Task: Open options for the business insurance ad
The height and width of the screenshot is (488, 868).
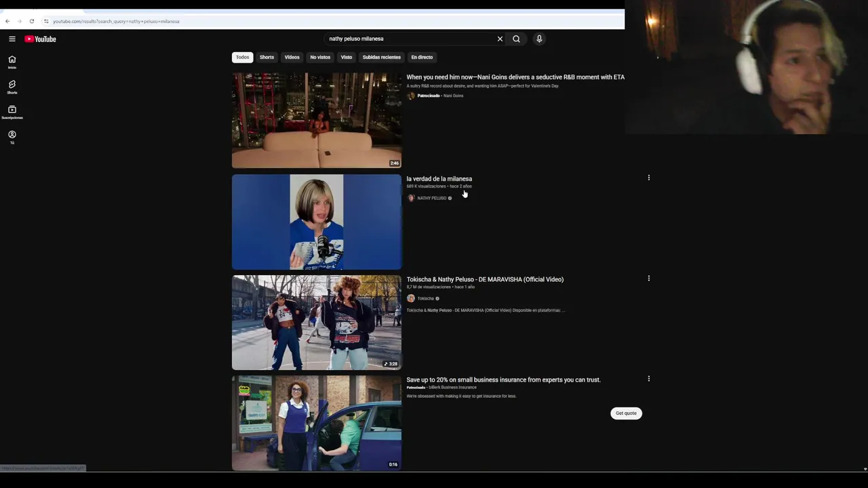Action: click(x=648, y=379)
